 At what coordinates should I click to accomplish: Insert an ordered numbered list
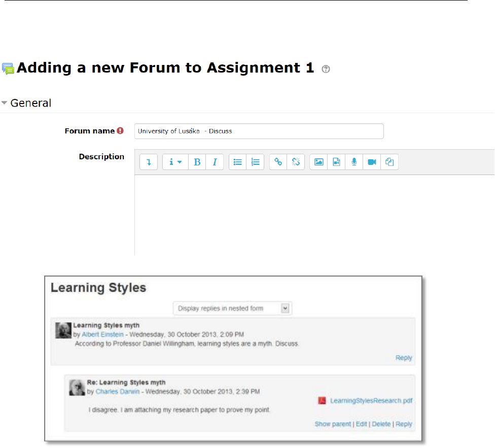(x=255, y=162)
